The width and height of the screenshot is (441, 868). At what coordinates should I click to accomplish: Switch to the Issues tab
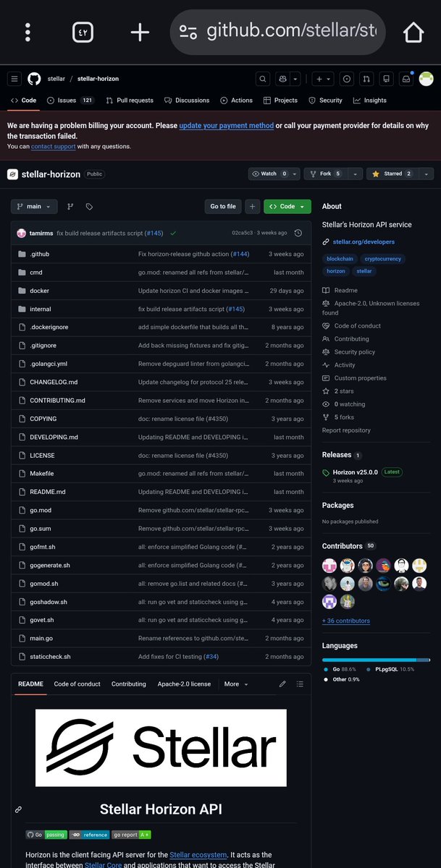click(70, 101)
